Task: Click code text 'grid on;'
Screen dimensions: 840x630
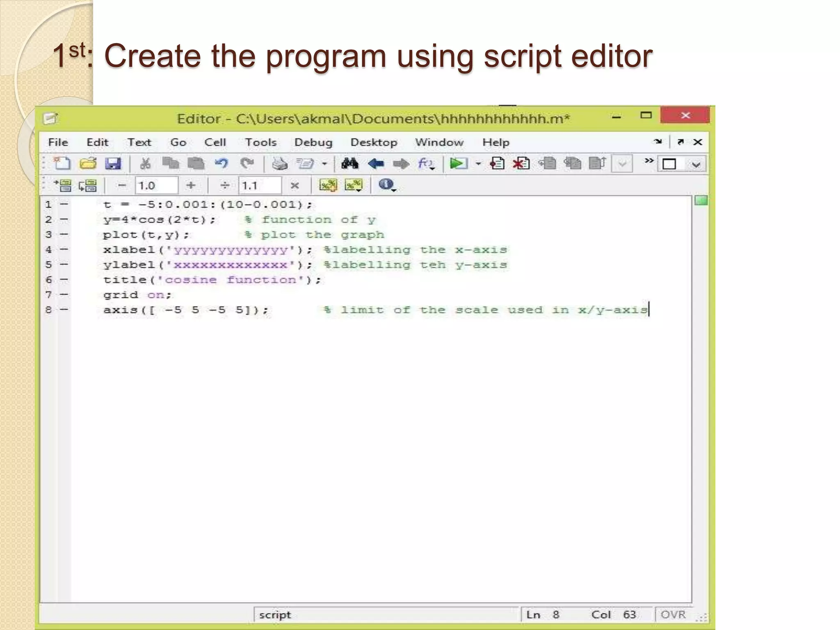Action: click(x=137, y=295)
